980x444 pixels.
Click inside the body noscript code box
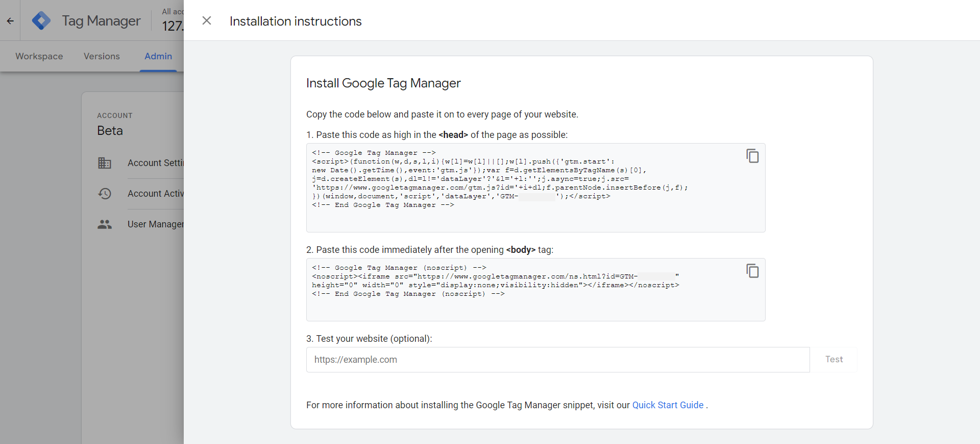coord(535,290)
